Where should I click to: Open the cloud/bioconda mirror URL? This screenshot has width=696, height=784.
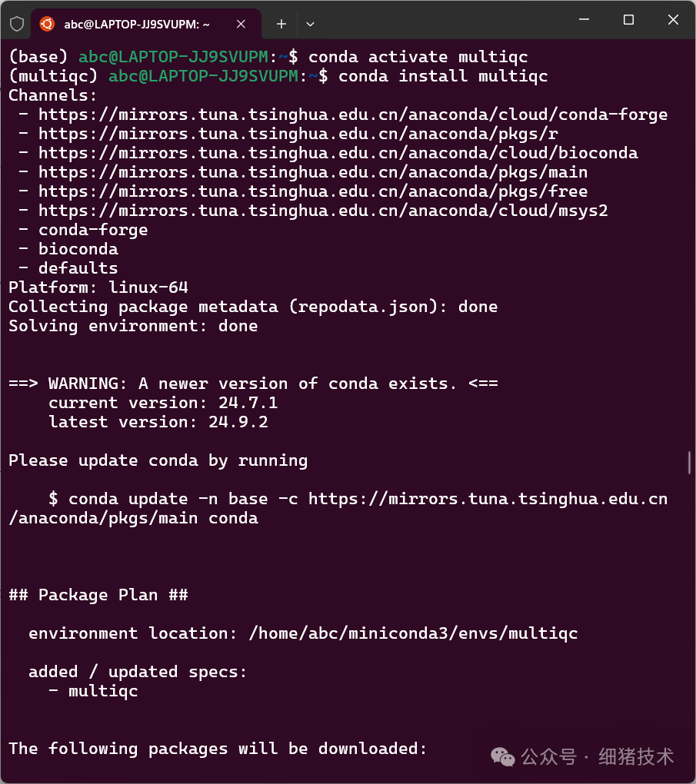pos(338,152)
